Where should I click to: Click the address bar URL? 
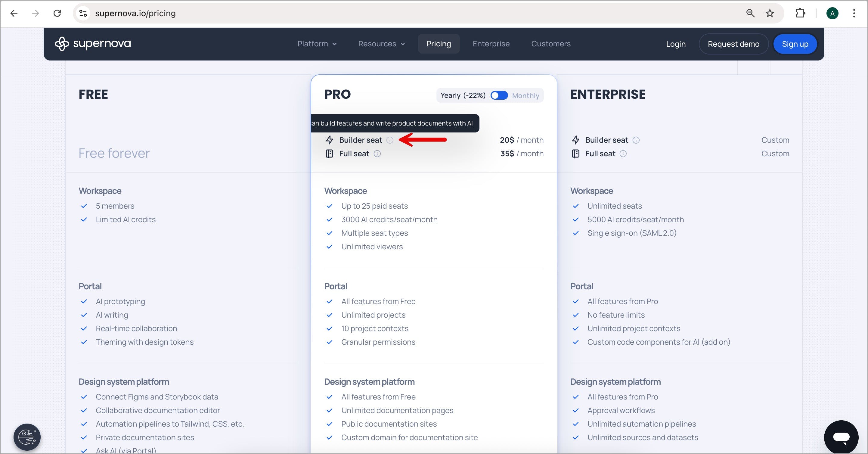tap(135, 14)
